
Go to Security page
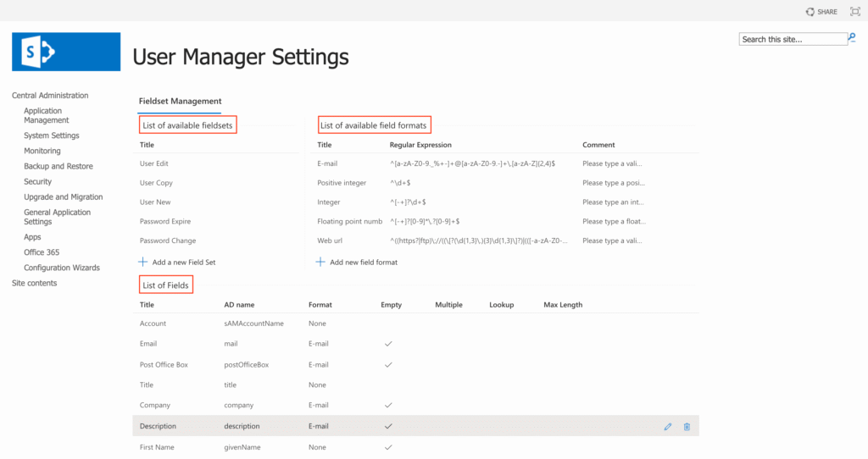pos(37,181)
